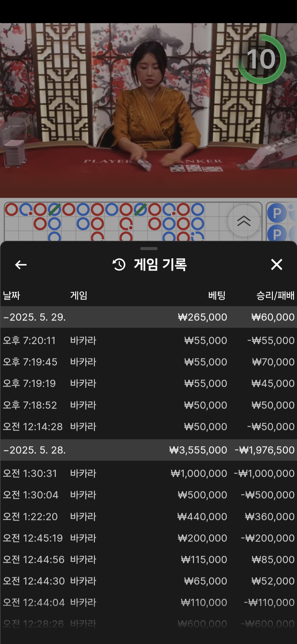Image resolution: width=297 pixels, height=644 pixels.
Task: Tap the 베팅 column header
Action: [217, 296]
